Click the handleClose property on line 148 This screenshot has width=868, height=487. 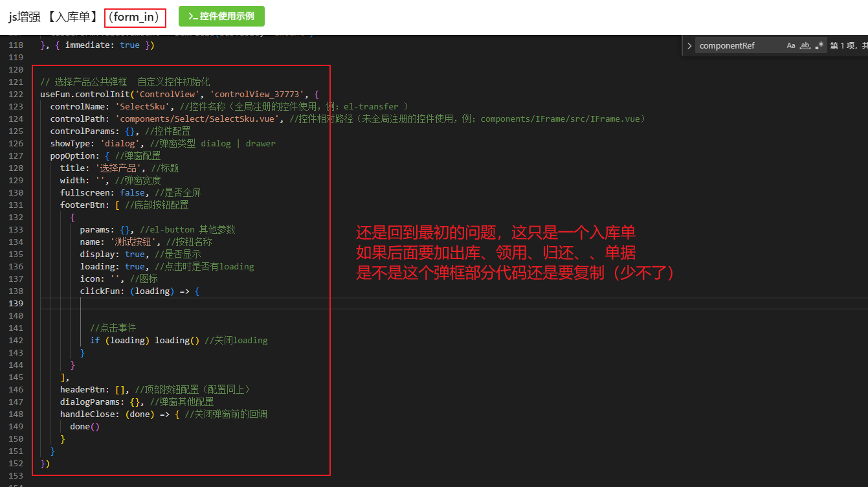pos(90,414)
